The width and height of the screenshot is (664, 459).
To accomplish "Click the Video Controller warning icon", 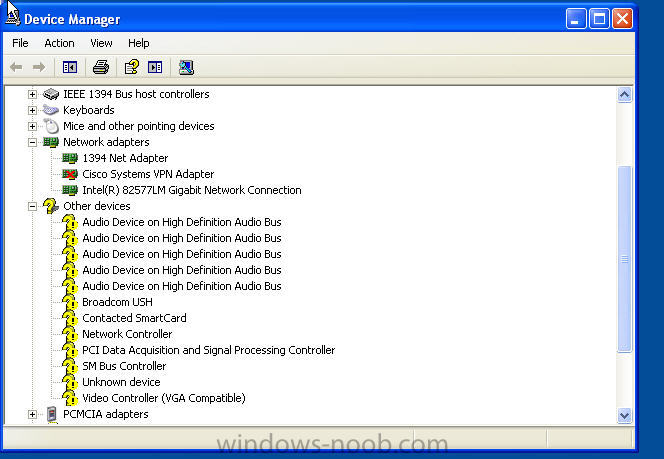I will pos(70,398).
